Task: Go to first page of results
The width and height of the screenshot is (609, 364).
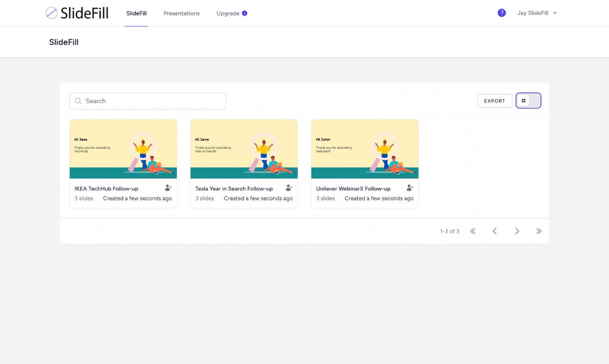Action: coord(473,231)
